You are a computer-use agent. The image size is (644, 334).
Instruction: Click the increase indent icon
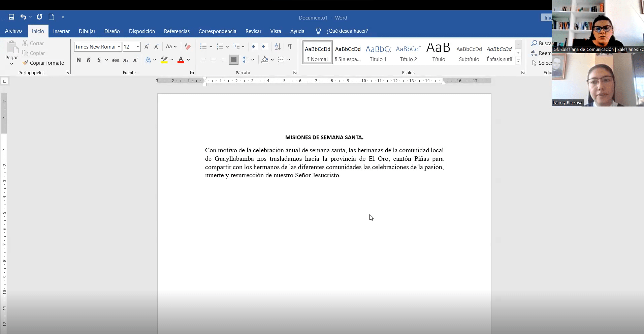pyautogui.click(x=265, y=47)
